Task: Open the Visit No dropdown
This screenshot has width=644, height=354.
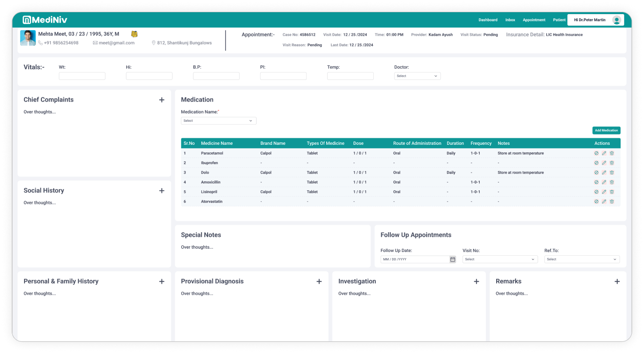Action: tap(499, 260)
